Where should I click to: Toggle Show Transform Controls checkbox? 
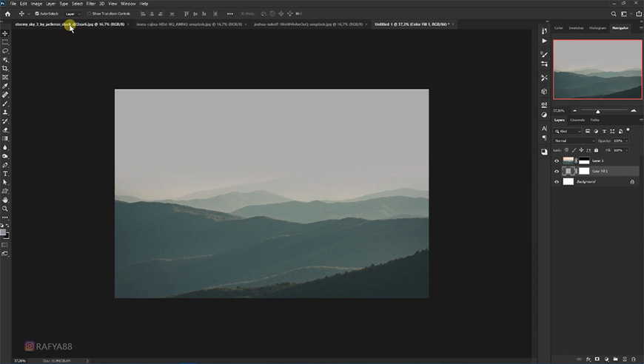(89, 13)
